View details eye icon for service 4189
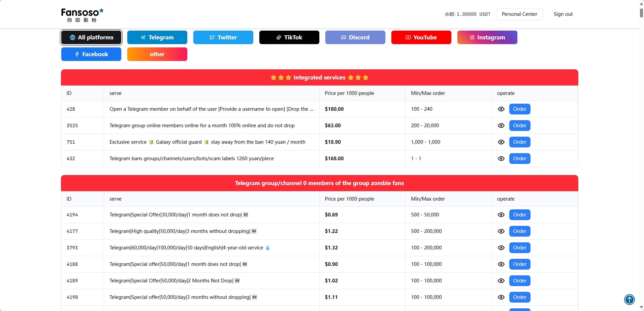This screenshot has width=644, height=311. pyautogui.click(x=501, y=281)
